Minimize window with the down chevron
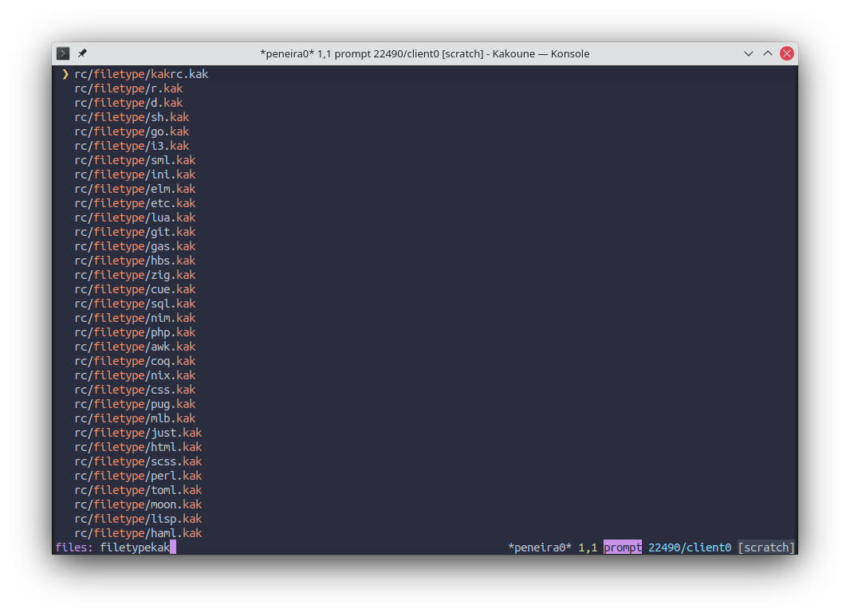The height and width of the screenshot is (616, 850). pyautogui.click(x=748, y=53)
